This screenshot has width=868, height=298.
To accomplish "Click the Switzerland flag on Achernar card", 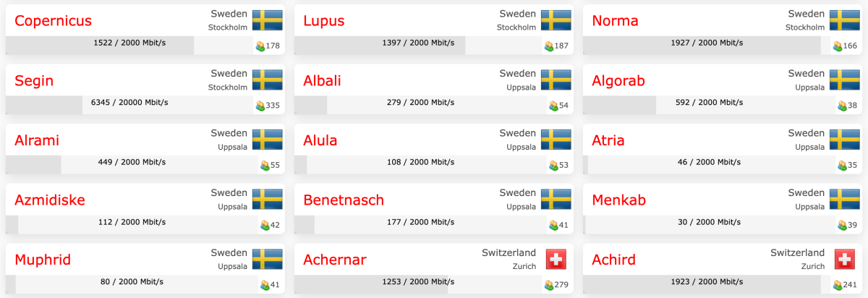I will click(556, 259).
